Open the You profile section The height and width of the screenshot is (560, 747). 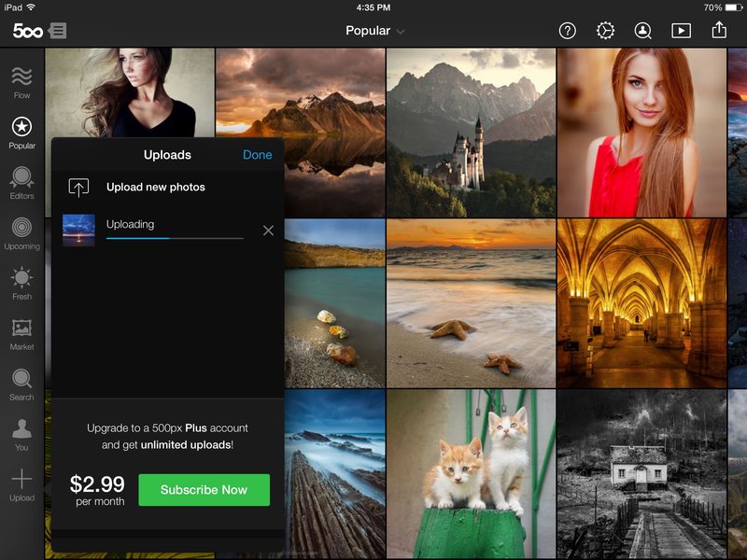pyautogui.click(x=21, y=435)
